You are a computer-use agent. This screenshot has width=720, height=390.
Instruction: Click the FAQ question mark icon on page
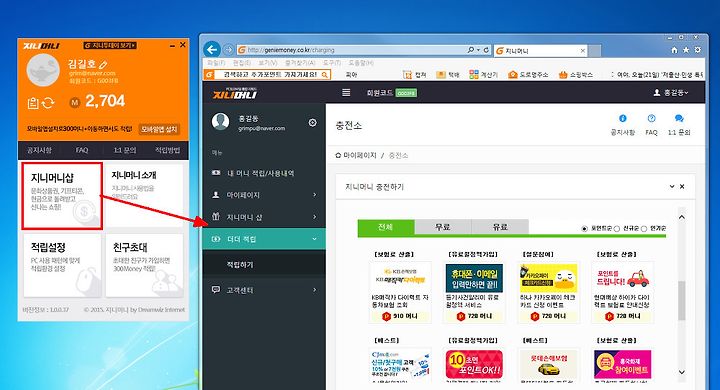pos(651,119)
